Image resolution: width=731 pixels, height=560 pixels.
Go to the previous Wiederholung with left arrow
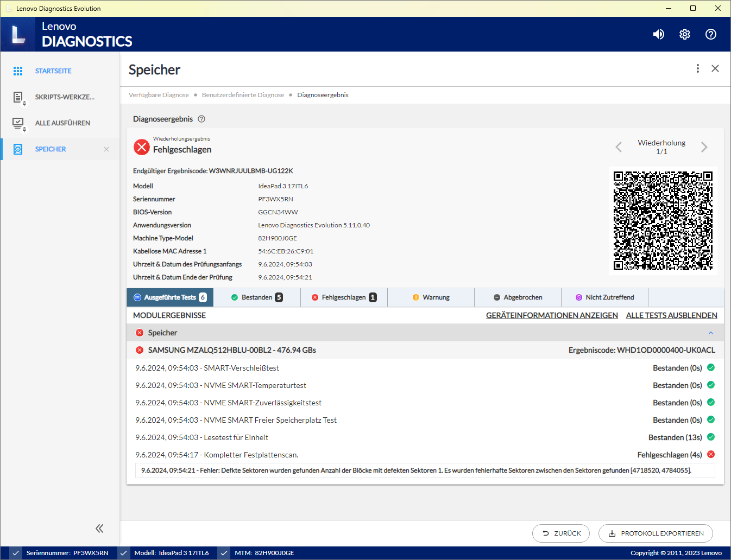pos(619,147)
